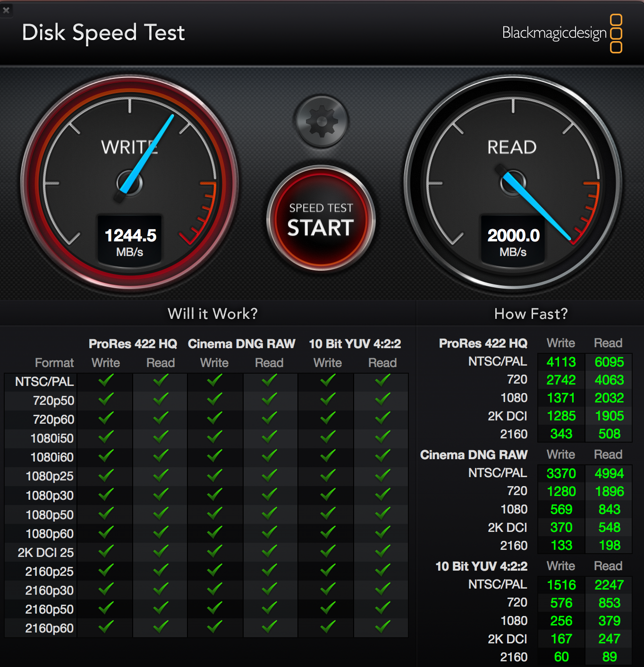Click the 10 Bit YUV 2160 write value 60
644x667 pixels.
tap(561, 657)
